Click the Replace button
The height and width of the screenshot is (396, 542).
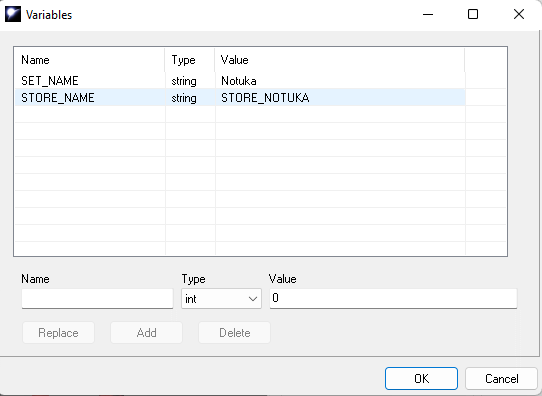pyautogui.click(x=58, y=333)
